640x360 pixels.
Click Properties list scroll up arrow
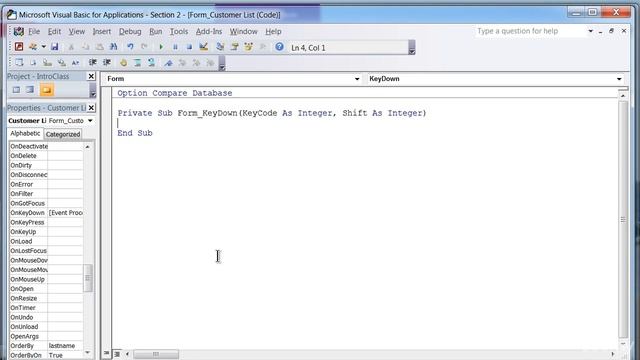[88, 147]
